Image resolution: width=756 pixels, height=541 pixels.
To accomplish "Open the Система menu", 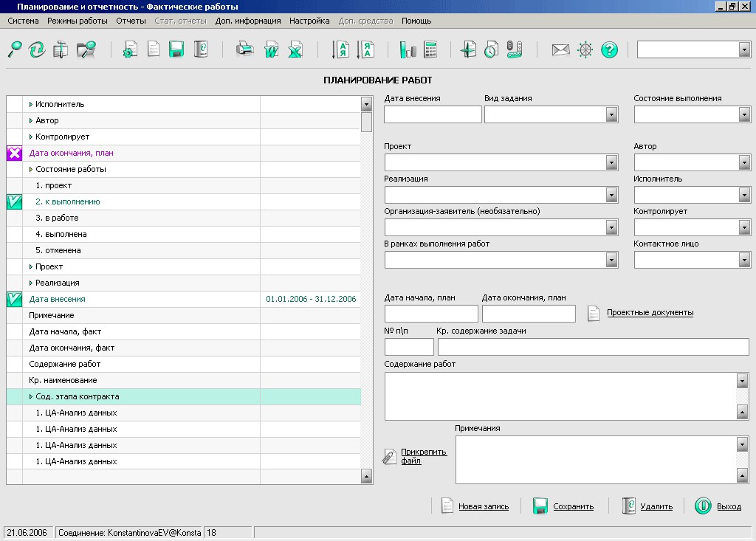I will click(x=23, y=21).
